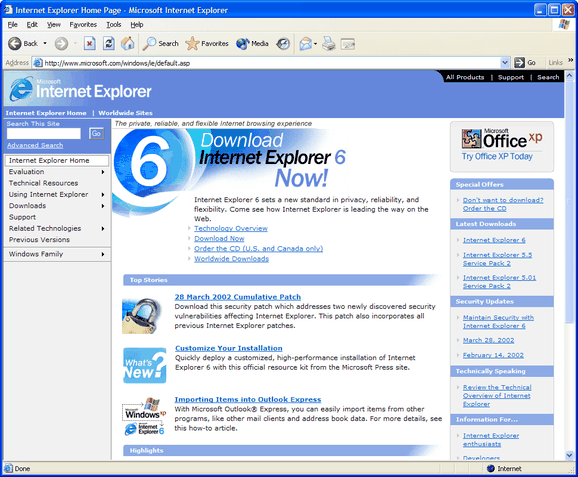Open the Mail button dropdown arrow

point(315,44)
